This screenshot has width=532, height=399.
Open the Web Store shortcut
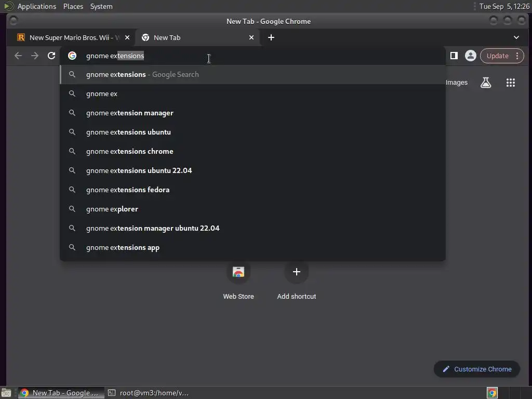[x=238, y=280]
